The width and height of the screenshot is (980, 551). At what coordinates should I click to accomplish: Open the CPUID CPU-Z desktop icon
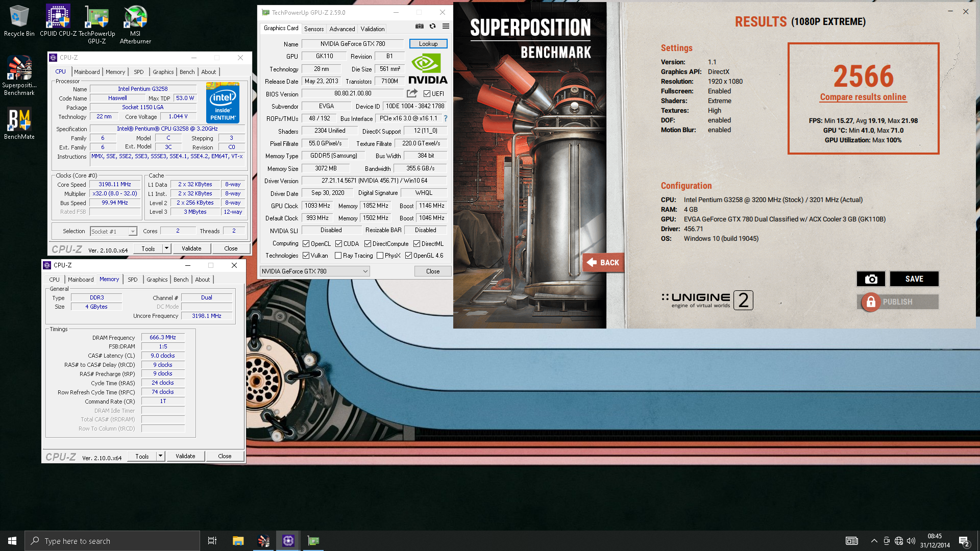pyautogui.click(x=58, y=21)
